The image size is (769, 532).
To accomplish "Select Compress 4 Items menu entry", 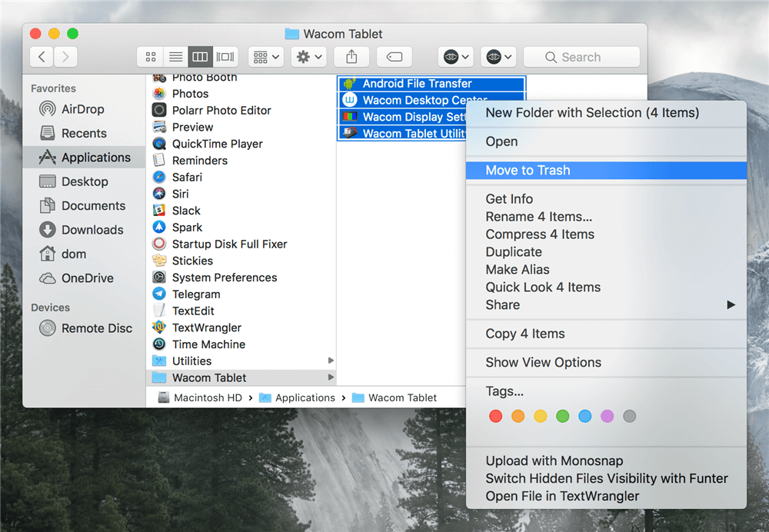I will coord(540,234).
